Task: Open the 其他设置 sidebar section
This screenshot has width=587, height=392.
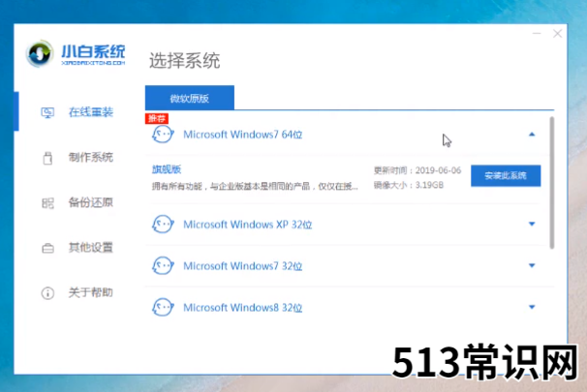Action: click(91, 247)
